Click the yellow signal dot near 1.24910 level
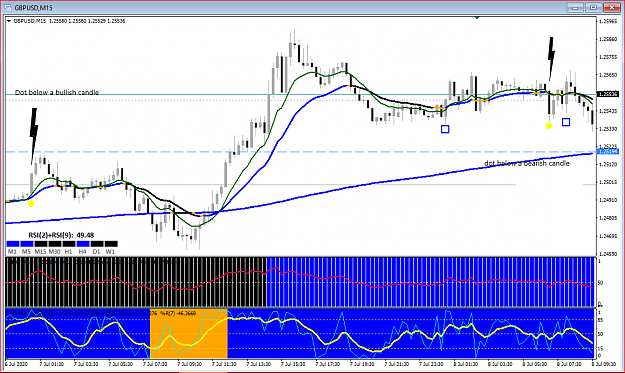625x373 pixels. (31, 204)
